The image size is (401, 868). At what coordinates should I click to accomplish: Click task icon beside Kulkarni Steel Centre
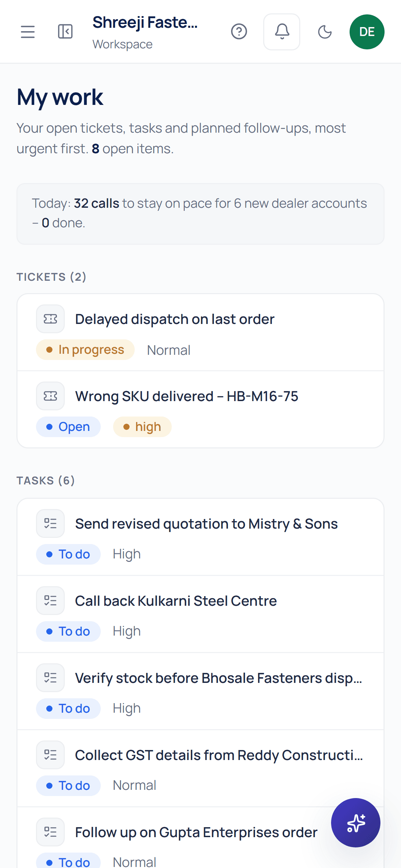[x=50, y=601]
